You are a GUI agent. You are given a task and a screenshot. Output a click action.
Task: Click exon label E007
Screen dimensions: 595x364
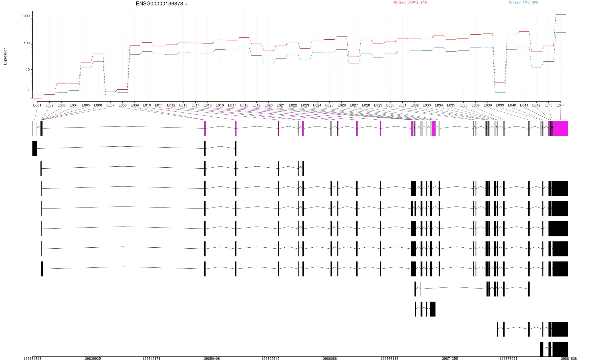pos(110,105)
